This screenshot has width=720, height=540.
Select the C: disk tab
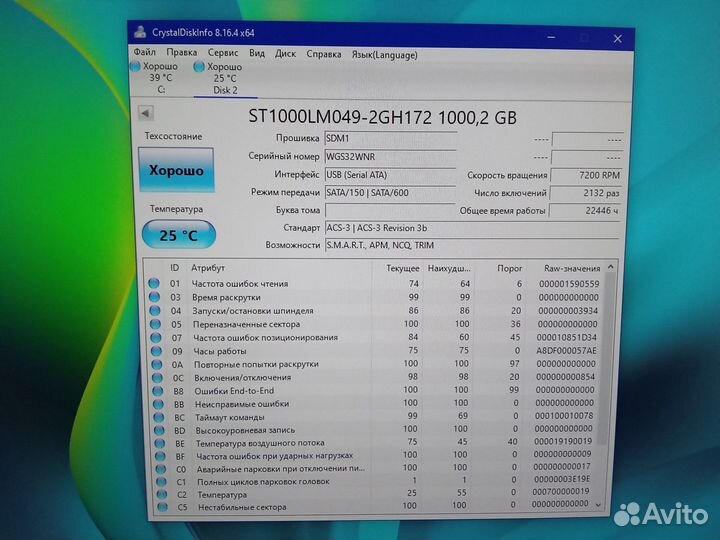pos(160,78)
